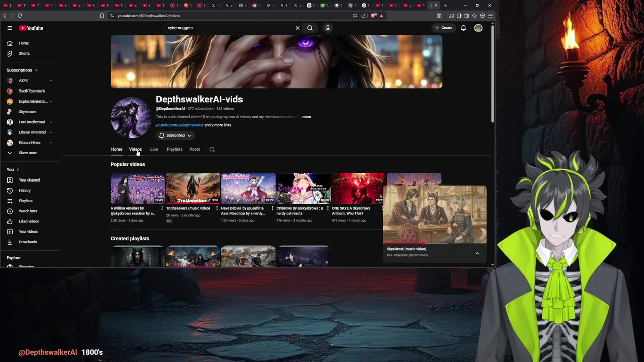
Task: Open the Truthseekers music video thumbnail
Action: tap(193, 189)
